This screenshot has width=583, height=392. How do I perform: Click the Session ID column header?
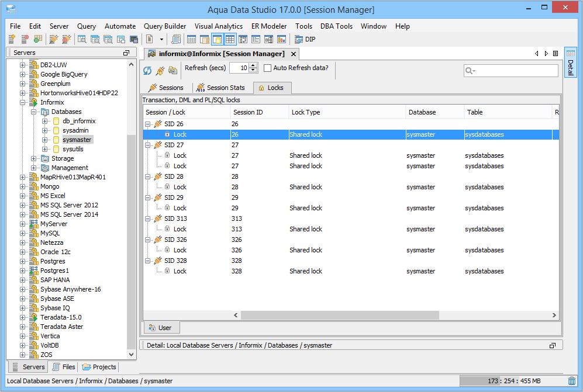[260, 112]
